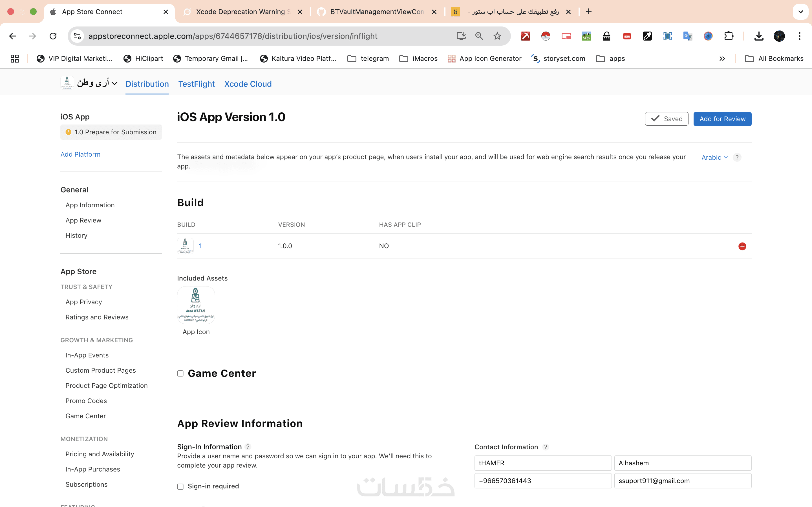Click the App Icon thumbnail
Screen dimensions: 812x507
pyautogui.click(x=196, y=305)
